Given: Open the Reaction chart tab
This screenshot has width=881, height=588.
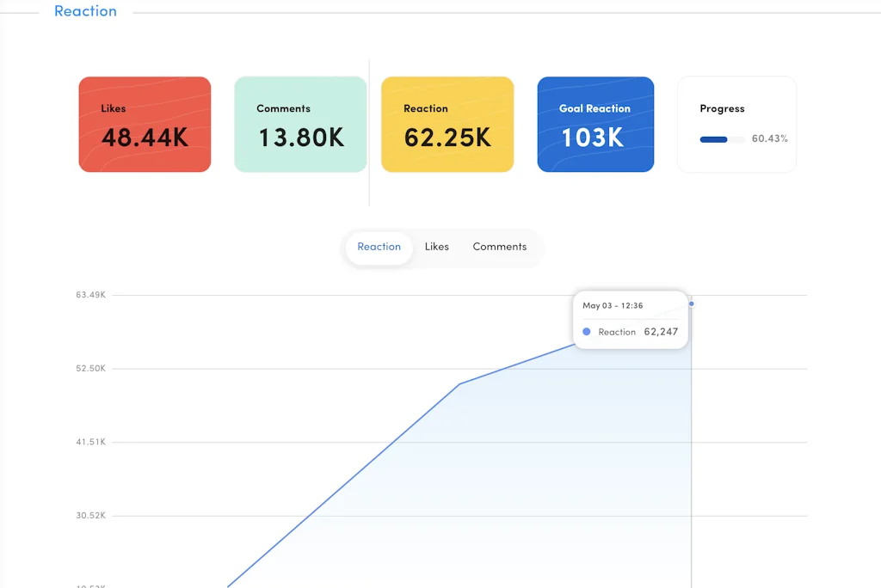Looking at the screenshot, I should 379,247.
